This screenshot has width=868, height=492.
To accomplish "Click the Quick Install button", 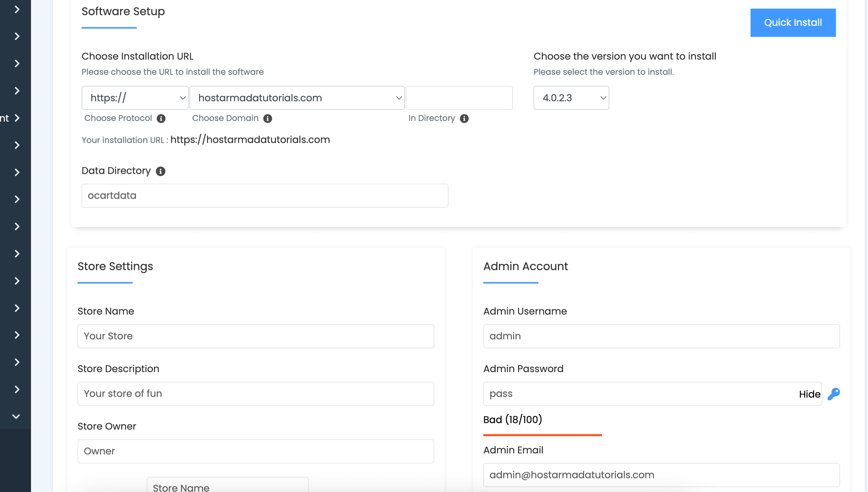I will pos(793,23).
